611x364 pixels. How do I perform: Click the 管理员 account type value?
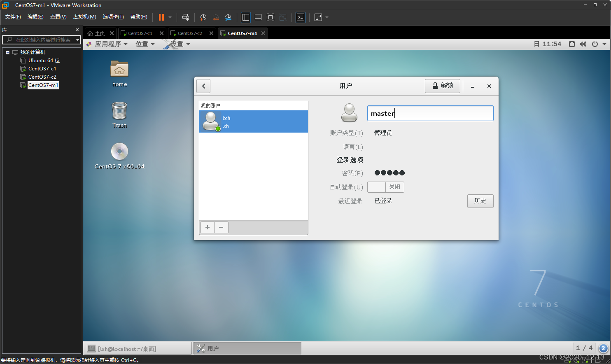[x=383, y=133]
